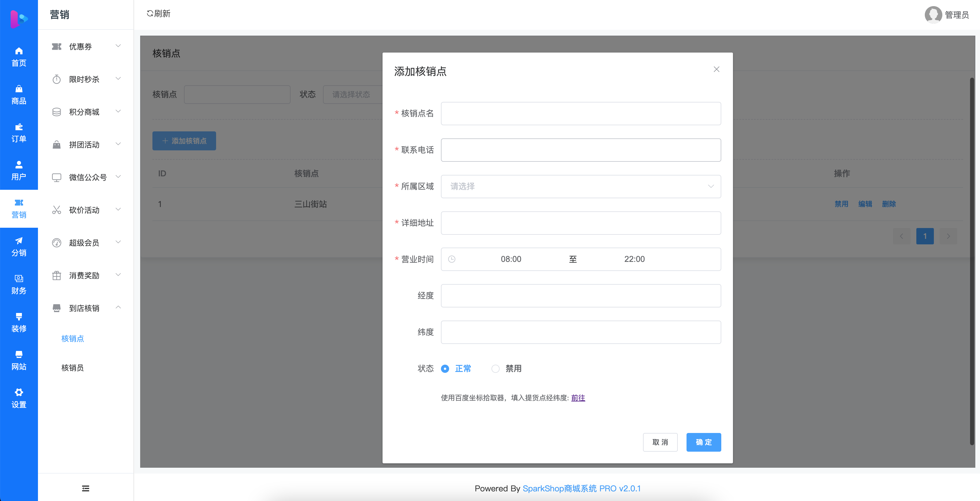Close the 添加核销点 dialog
This screenshot has width=980, height=501.
click(716, 69)
